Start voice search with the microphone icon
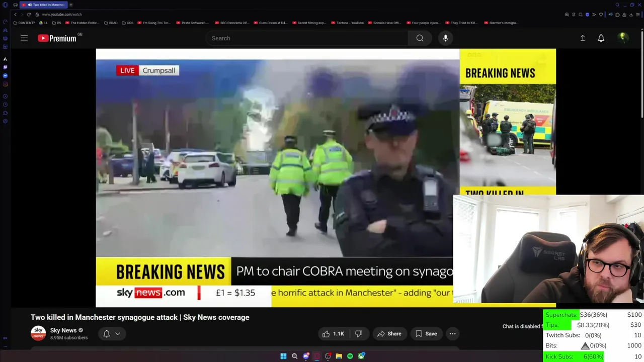644x362 pixels. [x=445, y=38]
